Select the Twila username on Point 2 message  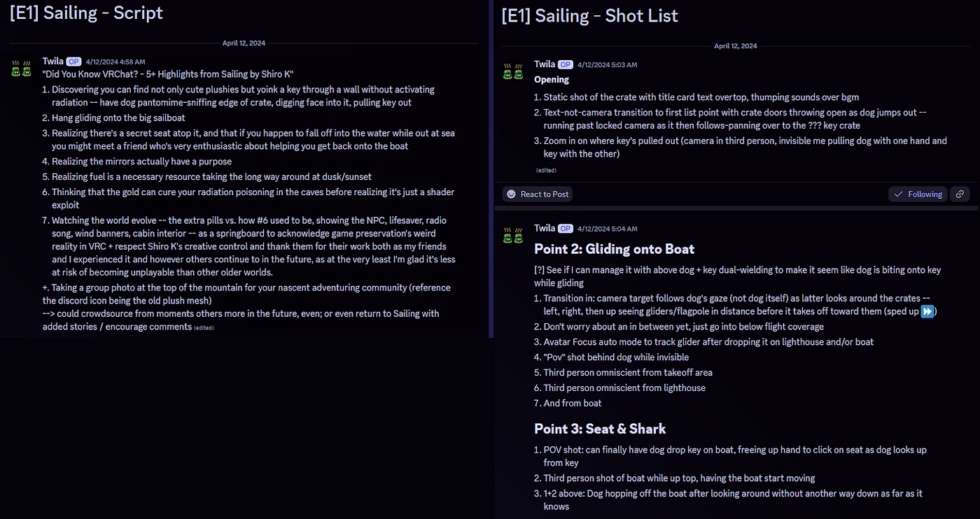[545, 228]
